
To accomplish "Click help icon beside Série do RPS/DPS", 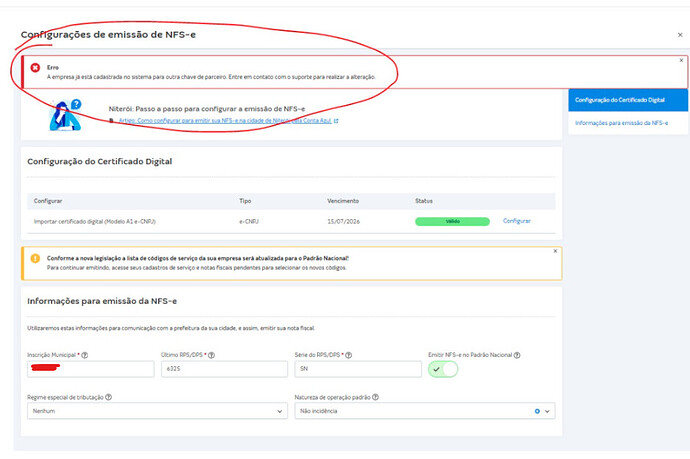I will [350, 355].
